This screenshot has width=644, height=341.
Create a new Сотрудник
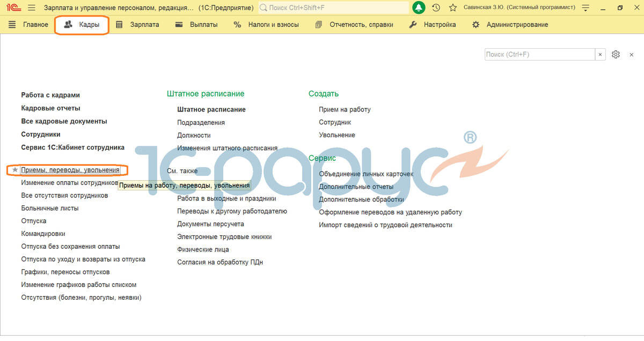335,122
